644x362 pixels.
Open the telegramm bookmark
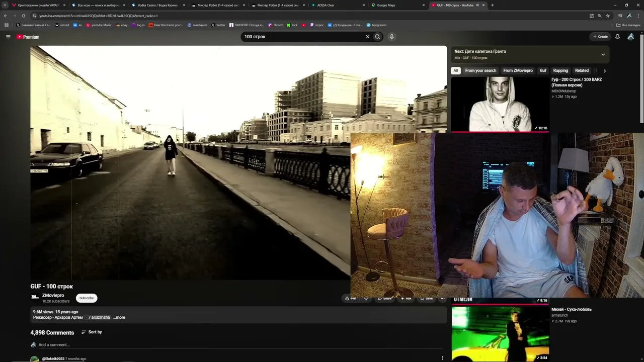point(377,25)
